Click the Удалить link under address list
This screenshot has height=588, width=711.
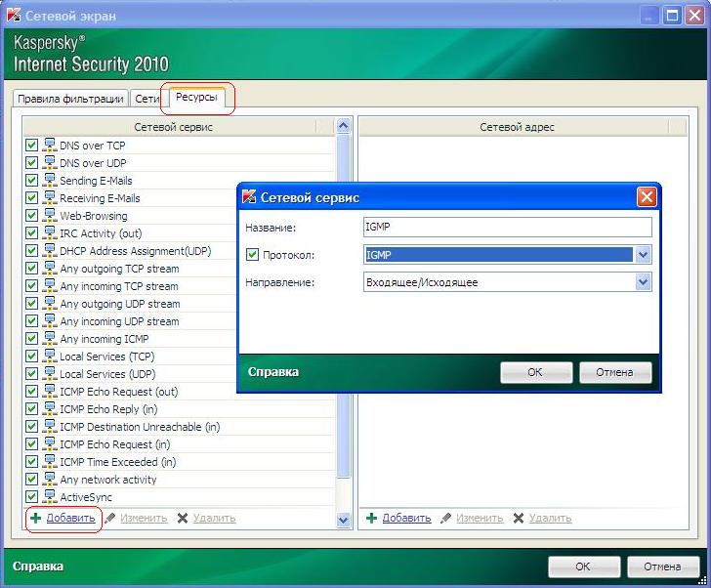coord(551,518)
